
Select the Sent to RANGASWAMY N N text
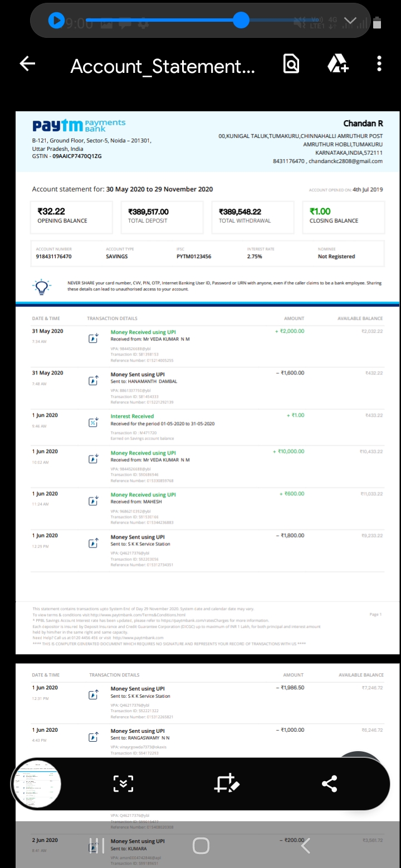tap(140, 738)
